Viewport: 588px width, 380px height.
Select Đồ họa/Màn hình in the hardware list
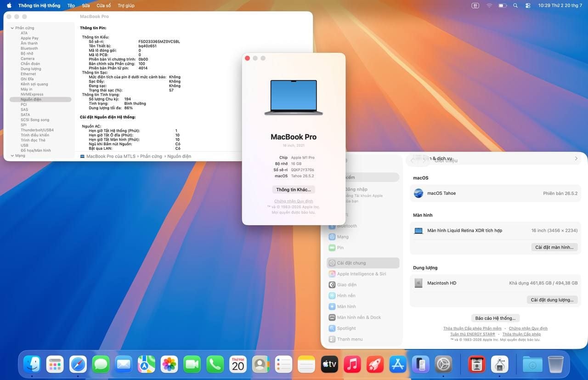pos(36,150)
